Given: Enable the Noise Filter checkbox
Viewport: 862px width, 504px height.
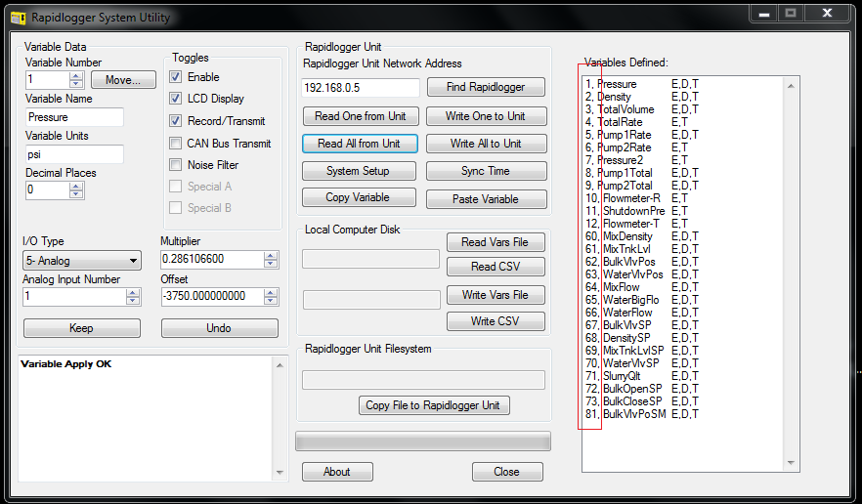Looking at the screenshot, I should pos(175,165).
